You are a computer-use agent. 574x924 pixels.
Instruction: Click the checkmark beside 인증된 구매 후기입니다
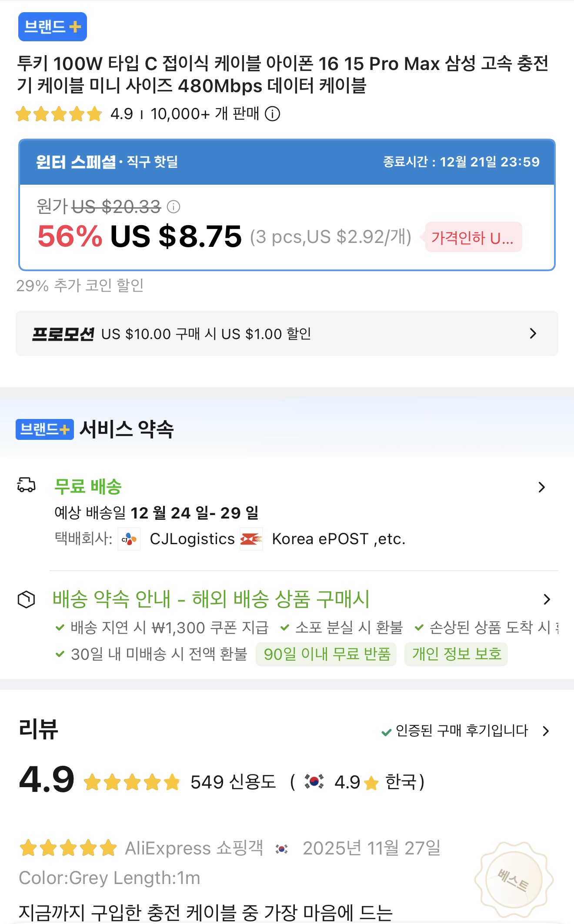tap(386, 731)
